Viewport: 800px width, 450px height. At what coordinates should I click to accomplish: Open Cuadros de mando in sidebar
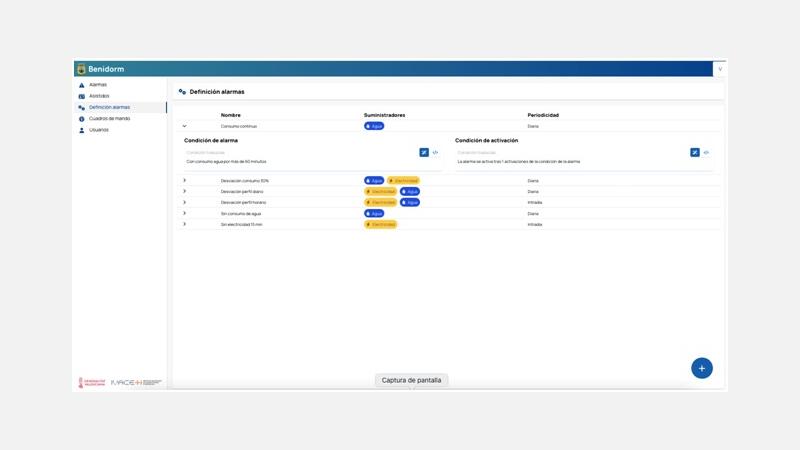click(109, 118)
